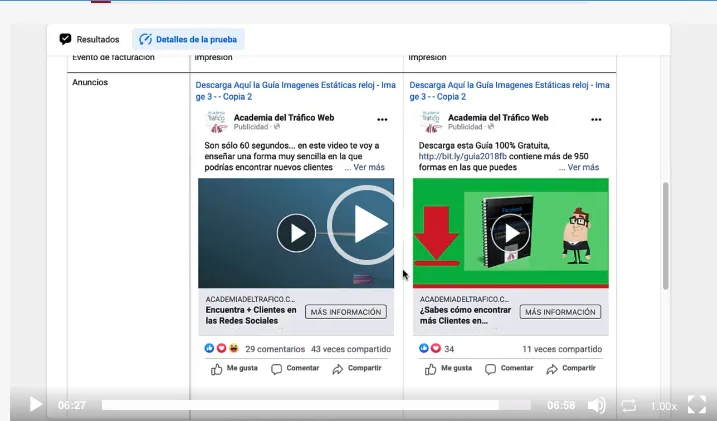Enter fullscreen with the player fullscreen icon

pos(697,405)
